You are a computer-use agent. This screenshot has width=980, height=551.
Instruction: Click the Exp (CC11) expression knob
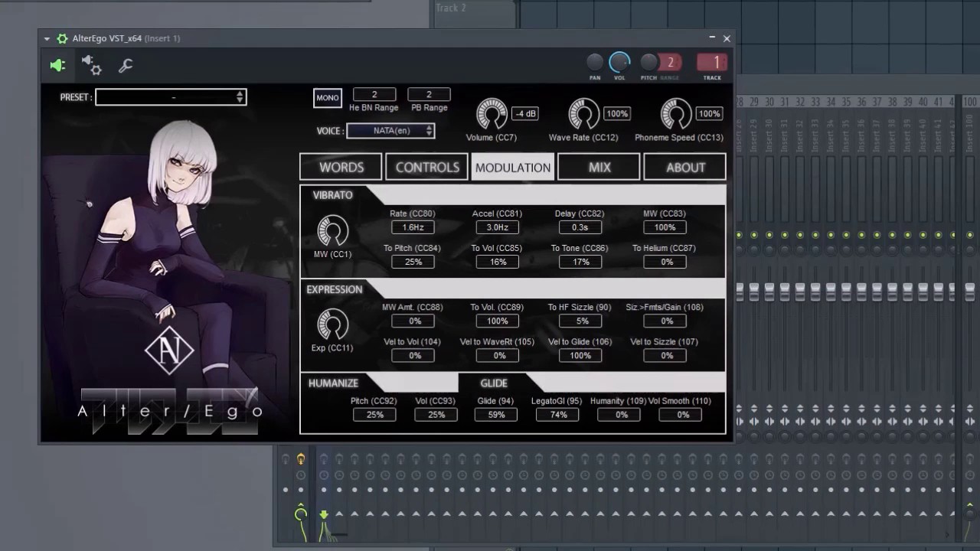point(332,325)
